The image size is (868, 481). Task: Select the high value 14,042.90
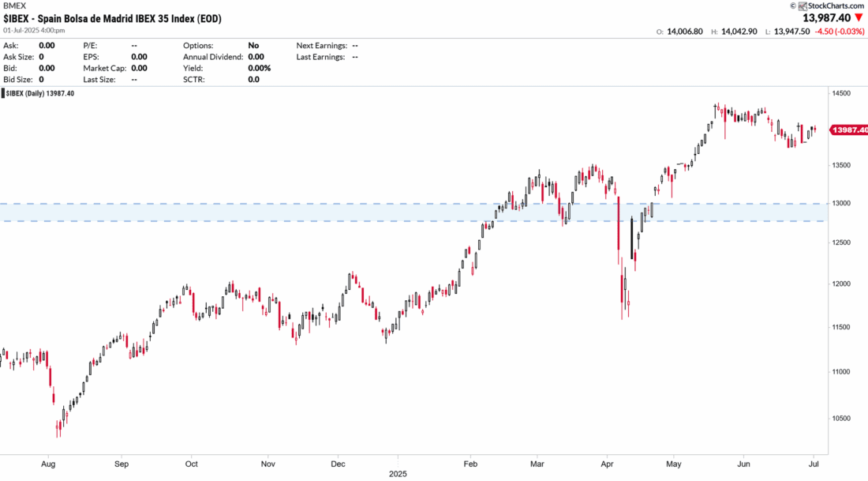pyautogui.click(x=739, y=32)
